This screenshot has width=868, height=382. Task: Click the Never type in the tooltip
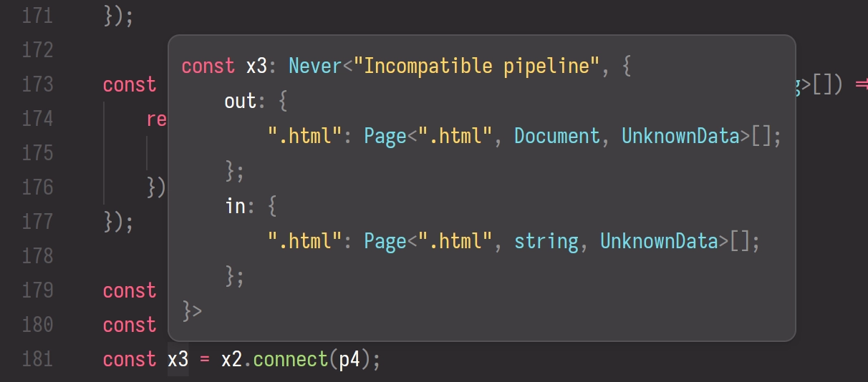(316, 67)
